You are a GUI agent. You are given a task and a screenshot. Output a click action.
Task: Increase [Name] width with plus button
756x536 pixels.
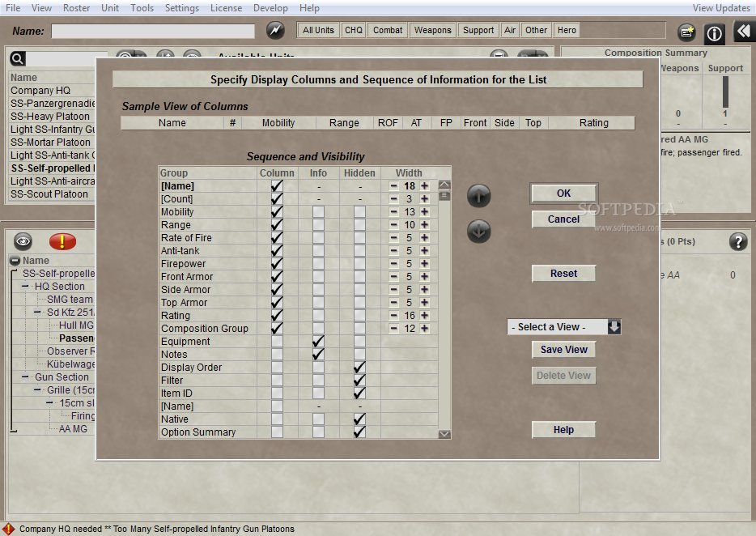[x=424, y=185]
